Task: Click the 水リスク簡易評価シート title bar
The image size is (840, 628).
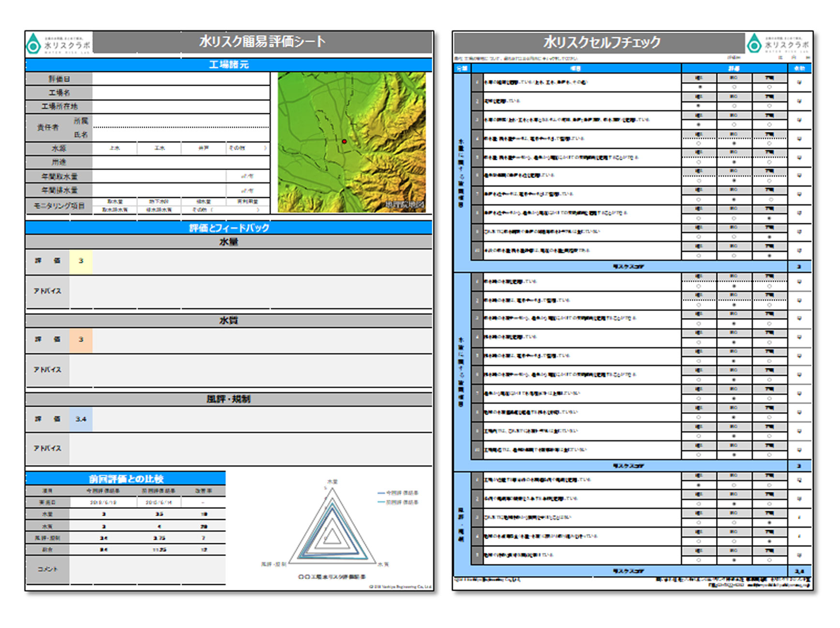Action: tap(262, 42)
